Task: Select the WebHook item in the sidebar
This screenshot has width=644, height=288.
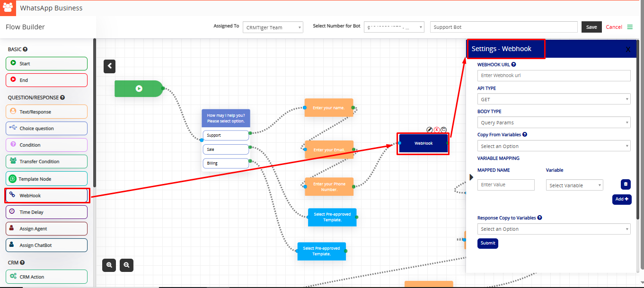Action: [46, 195]
